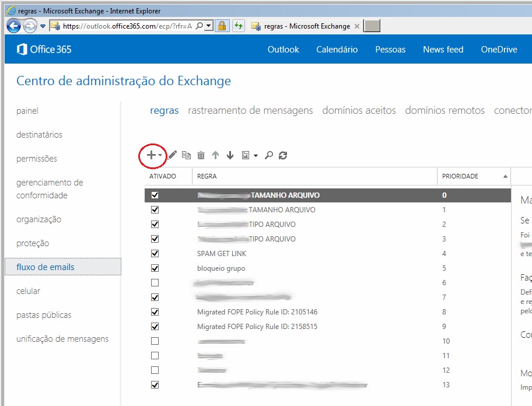This screenshot has width=532, height=406.
Task: Select unificação de mensagens in the sidebar
Action: point(62,339)
